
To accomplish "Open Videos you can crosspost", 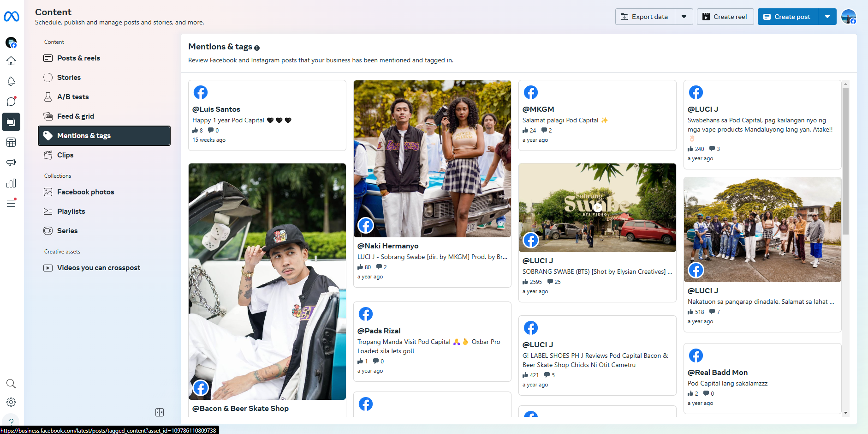I will point(104,268).
